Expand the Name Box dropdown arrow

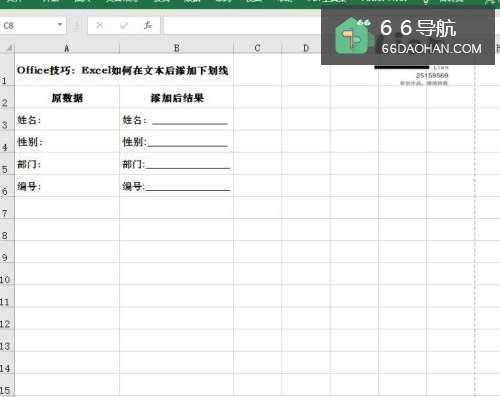(x=60, y=25)
